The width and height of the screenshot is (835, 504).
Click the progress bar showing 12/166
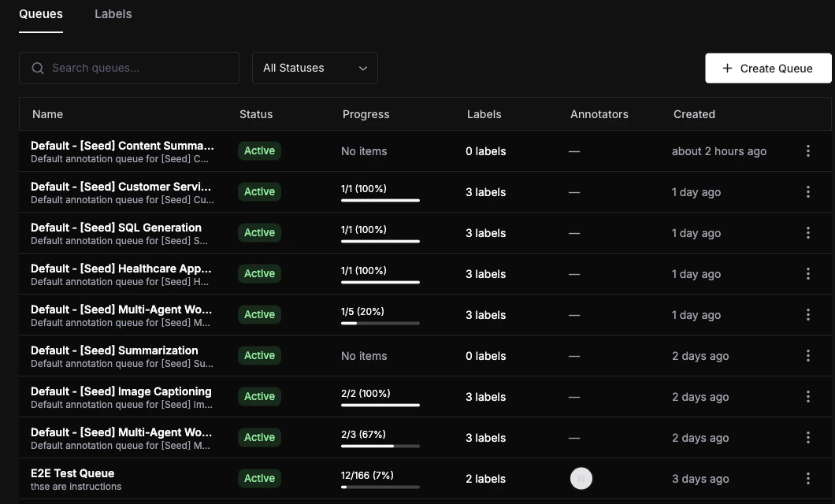click(x=380, y=487)
